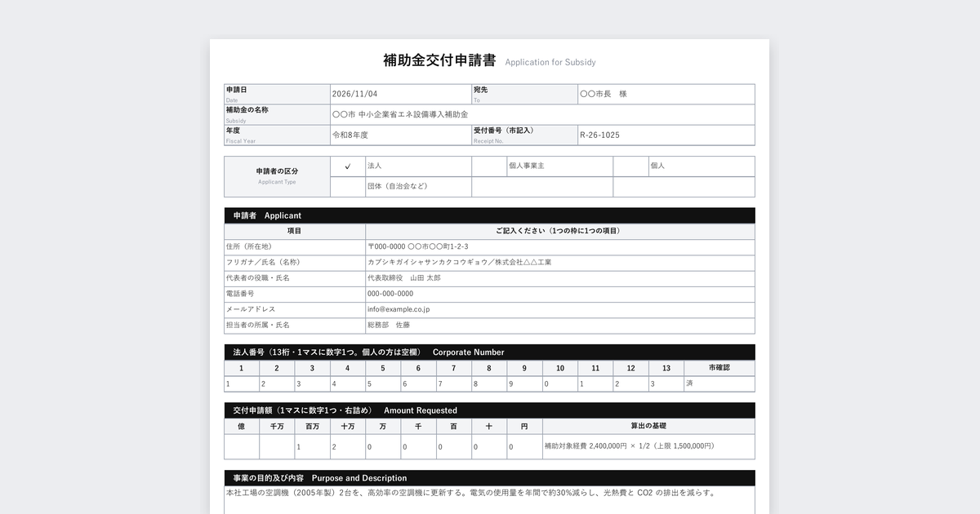The image size is (980, 514).
Task: Click the purpose text starting 本社工場の空調機
Action: point(470,493)
